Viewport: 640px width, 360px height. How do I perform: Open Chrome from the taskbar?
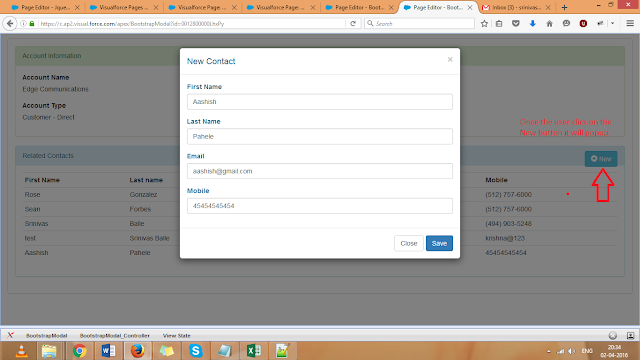[x=80, y=351]
